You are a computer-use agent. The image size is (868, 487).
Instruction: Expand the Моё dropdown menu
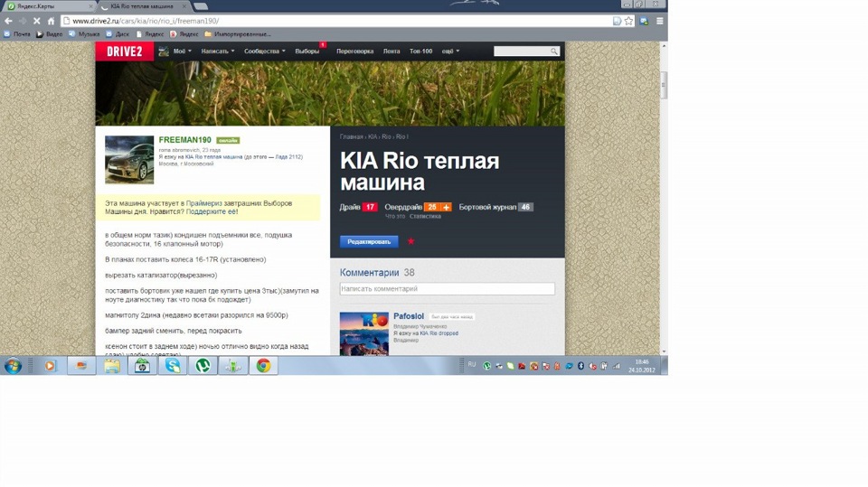[x=182, y=51]
